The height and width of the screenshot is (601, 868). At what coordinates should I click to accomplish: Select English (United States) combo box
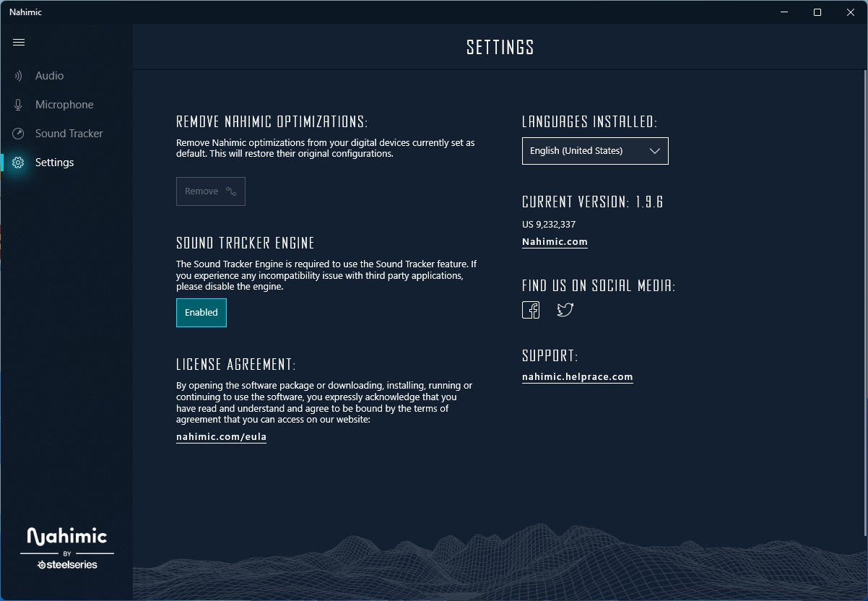coord(595,151)
